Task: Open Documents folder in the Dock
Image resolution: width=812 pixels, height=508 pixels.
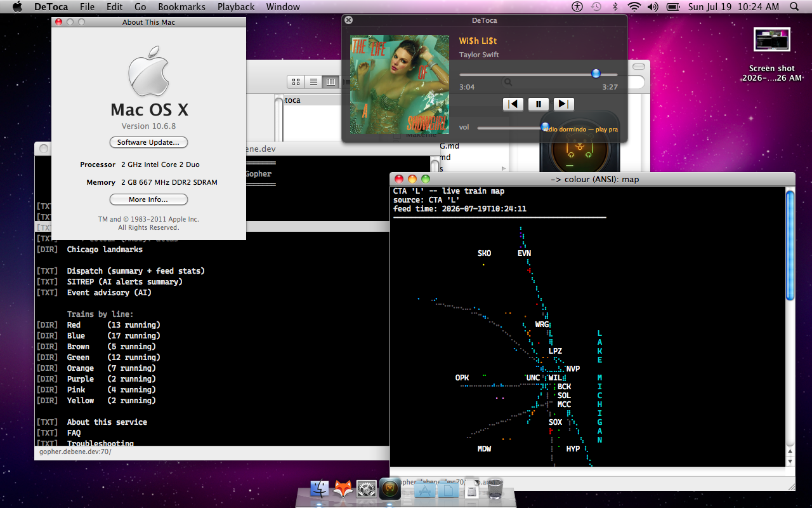Action: coord(449,489)
